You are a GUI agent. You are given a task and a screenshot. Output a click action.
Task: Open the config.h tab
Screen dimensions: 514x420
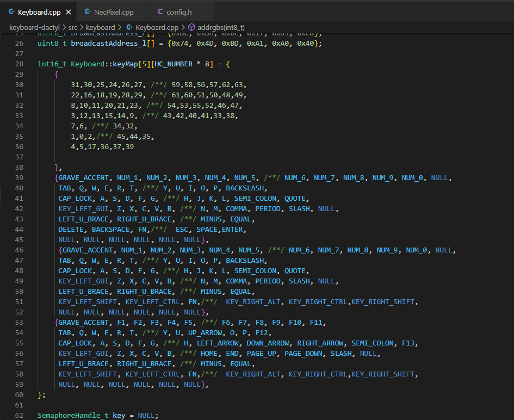click(x=178, y=12)
